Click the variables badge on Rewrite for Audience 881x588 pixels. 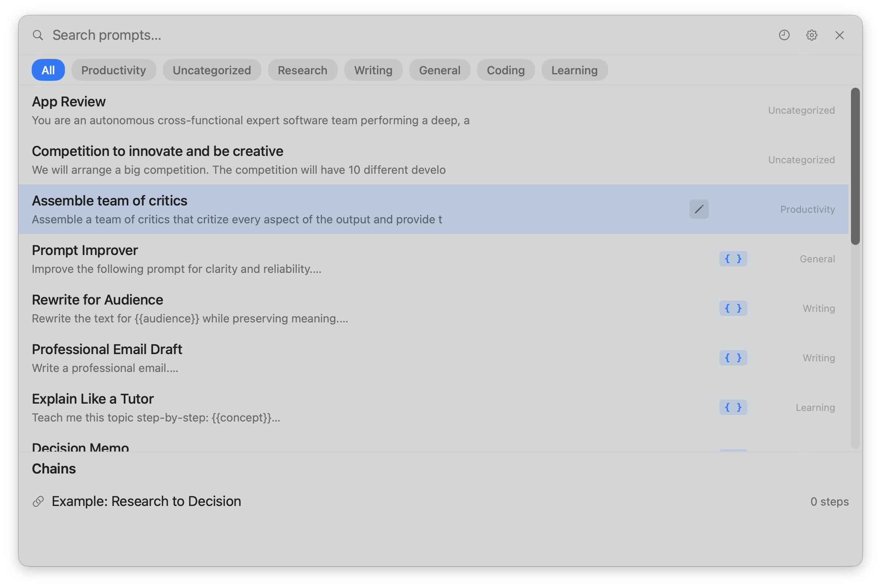click(x=733, y=308)
